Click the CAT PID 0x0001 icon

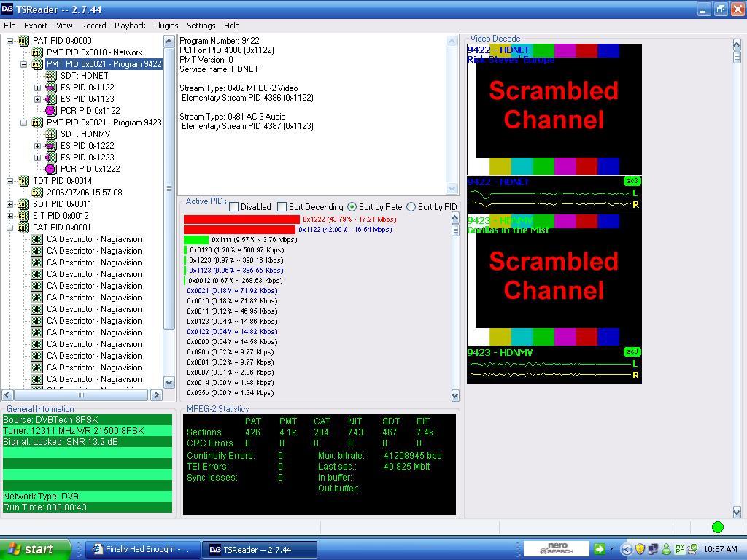pos(23,227)
